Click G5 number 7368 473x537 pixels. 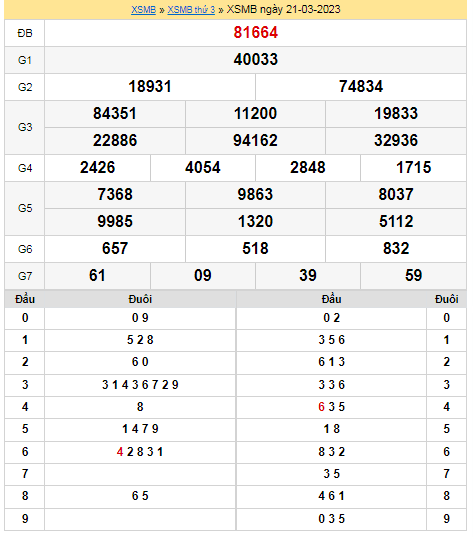coord(115,195)
